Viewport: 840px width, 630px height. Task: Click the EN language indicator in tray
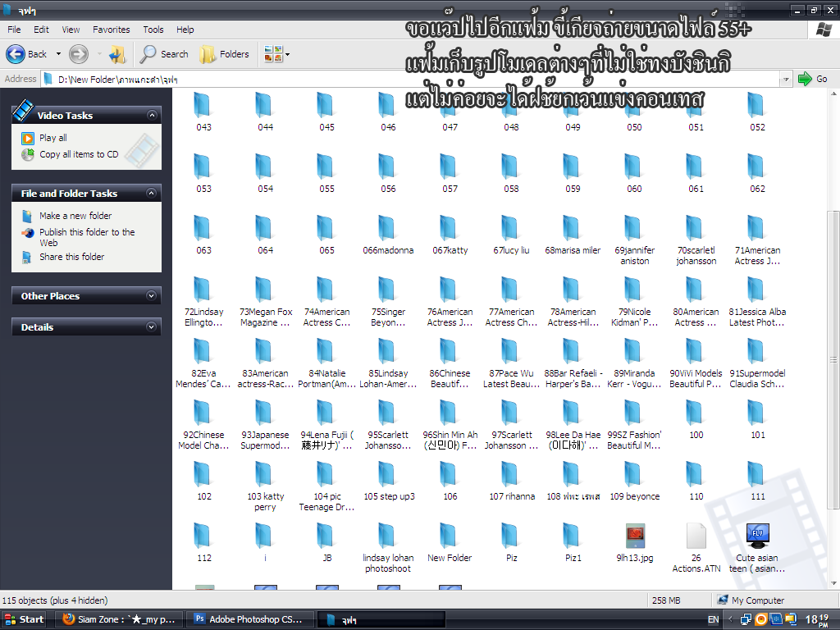pos(713,620)
